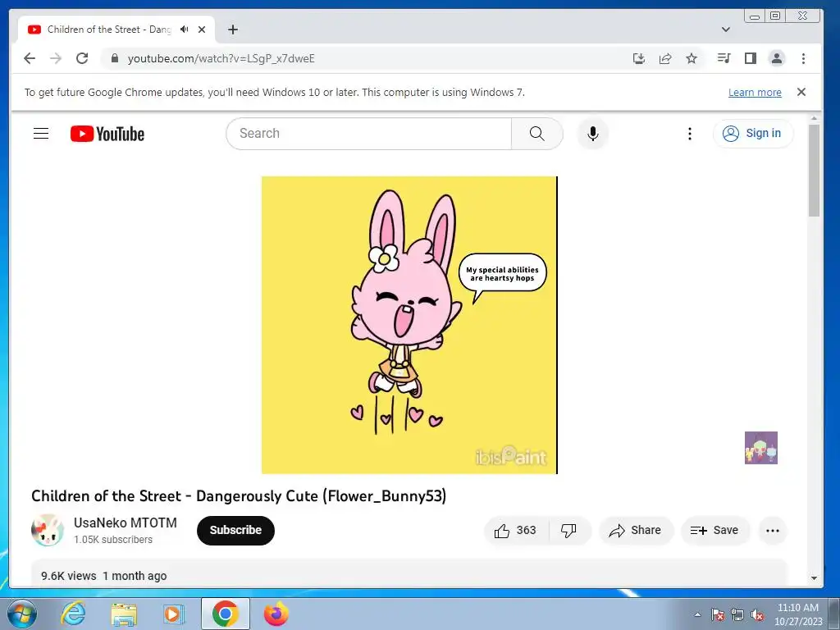Share the video
Viewport: 840px width, 630px height.
pyautogui.click(x=636, y=531)
